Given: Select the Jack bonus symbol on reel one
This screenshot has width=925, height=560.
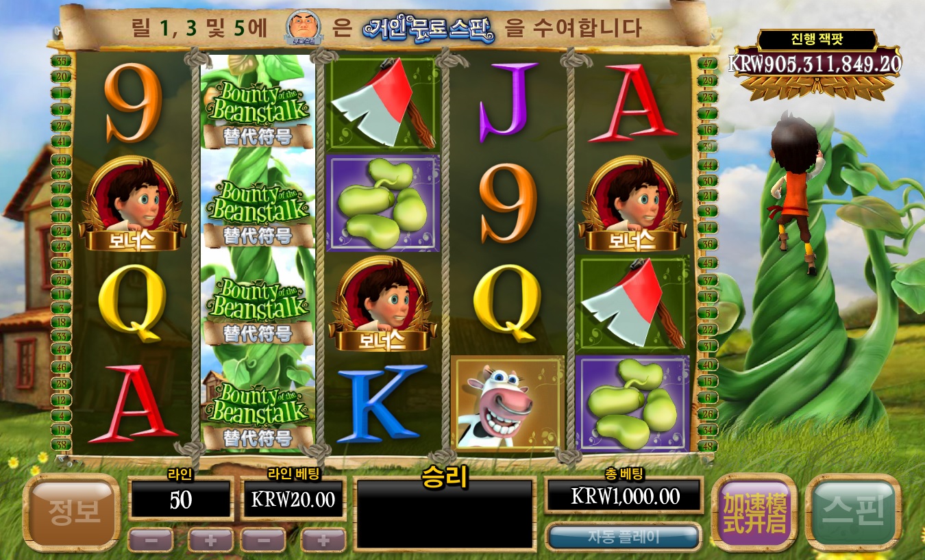Looking at the screenshot, I should [x=133, y=203].
